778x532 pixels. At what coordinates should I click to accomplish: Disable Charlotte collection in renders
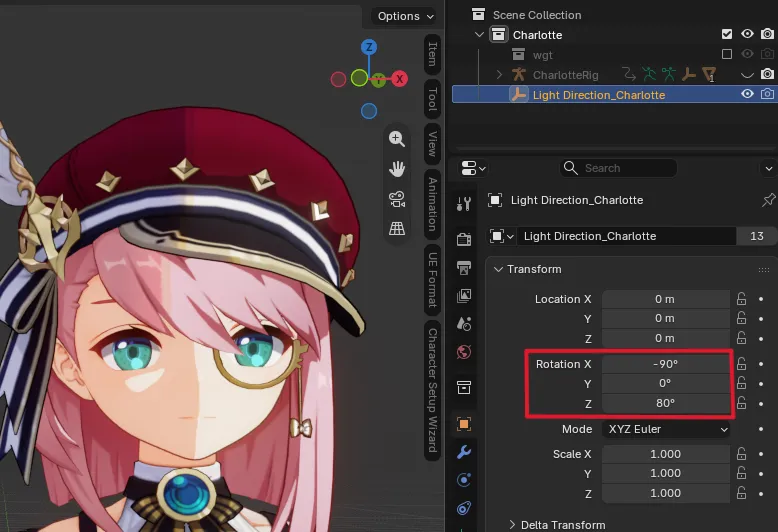[x=768, y=34]
